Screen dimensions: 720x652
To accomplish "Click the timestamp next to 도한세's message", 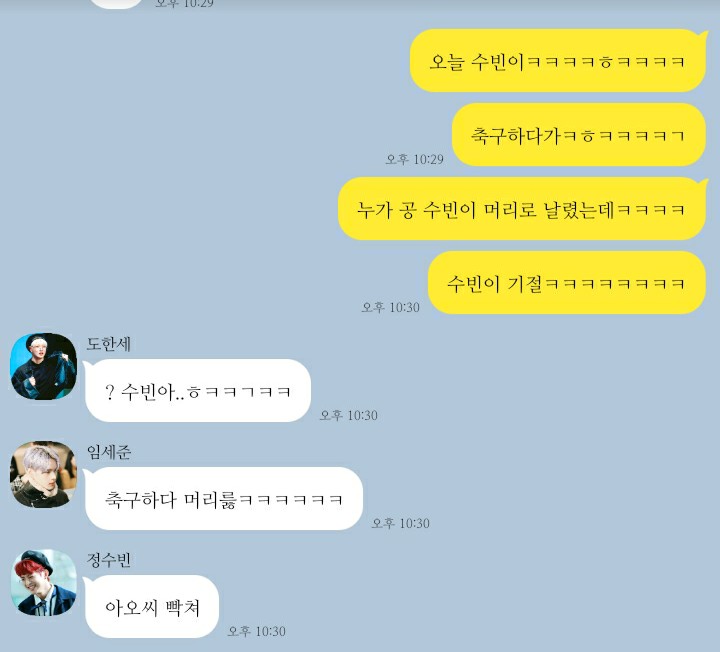I will (x=349, y=415).
